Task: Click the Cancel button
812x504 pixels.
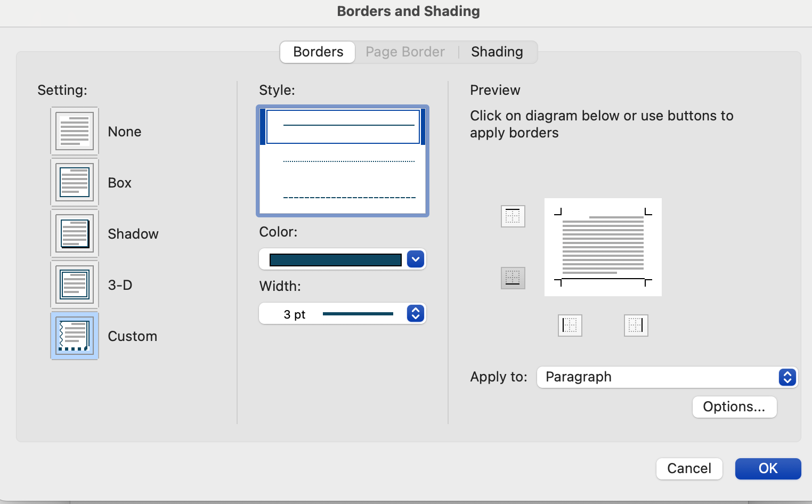Action: pyautogui.click(x=689, y=469)
